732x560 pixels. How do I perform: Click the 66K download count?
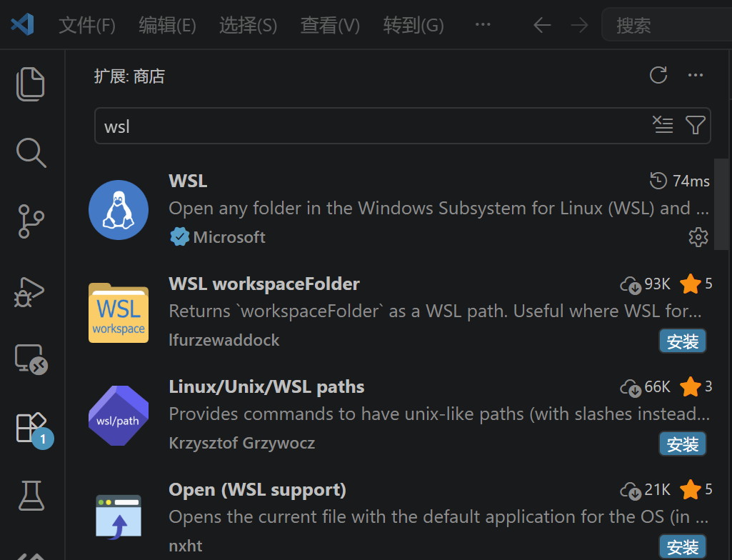click(645, 386)
